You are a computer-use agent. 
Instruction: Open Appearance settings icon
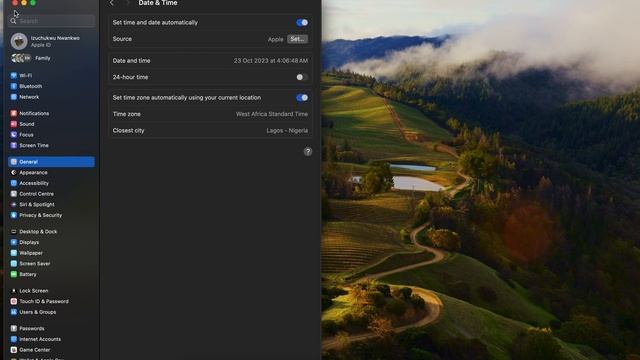click(13, 173)
